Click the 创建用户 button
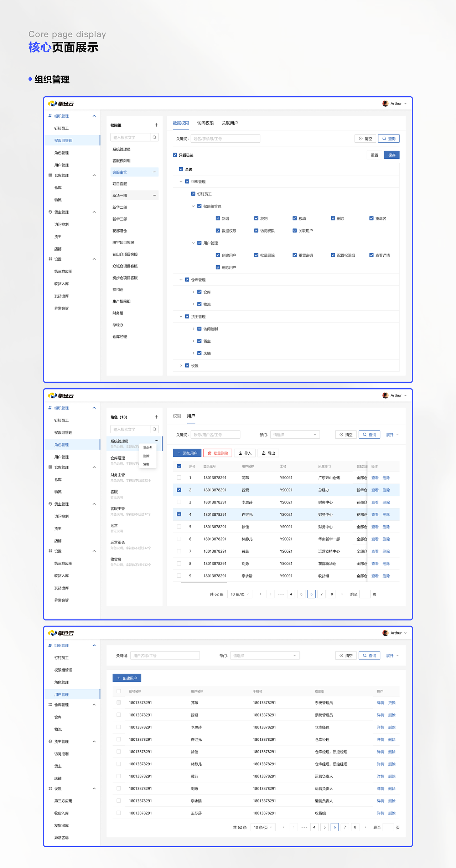Viewport: 456px width, 868px height. pyautogui.click(x=127, y=678)
